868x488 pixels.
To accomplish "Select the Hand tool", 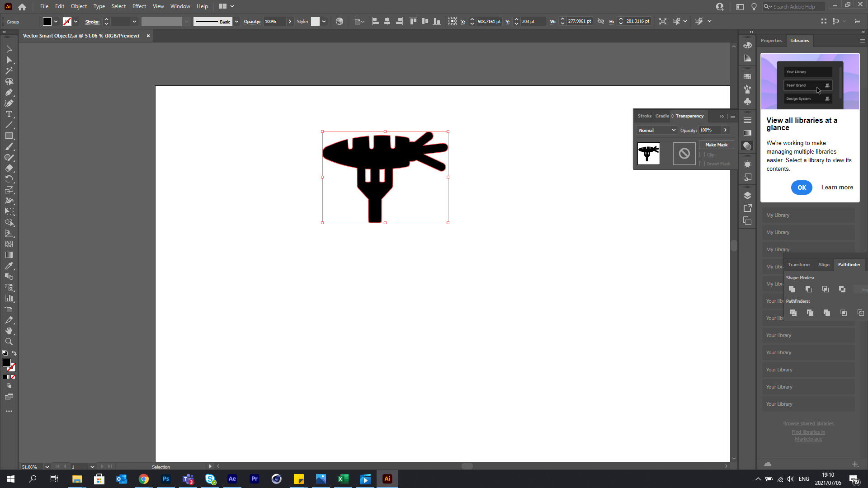I will click(9, 331).
